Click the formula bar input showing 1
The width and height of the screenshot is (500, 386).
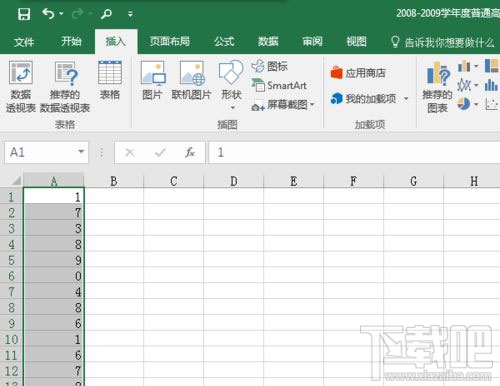[354, 153]
